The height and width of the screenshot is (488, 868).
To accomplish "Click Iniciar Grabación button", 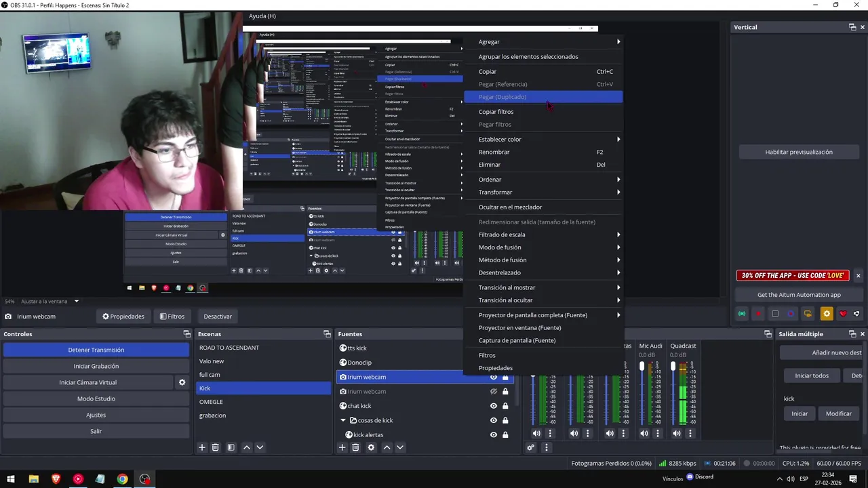I will 96,366.
